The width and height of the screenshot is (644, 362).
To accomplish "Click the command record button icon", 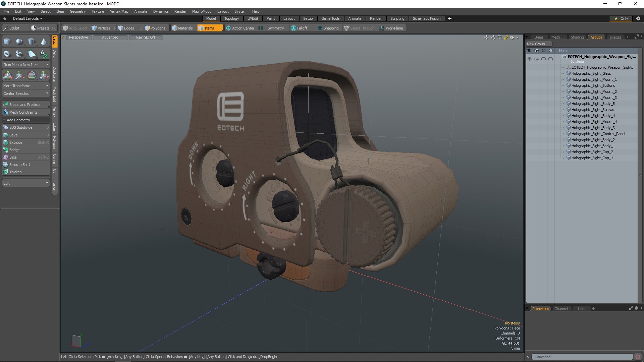I will (638, 357).
